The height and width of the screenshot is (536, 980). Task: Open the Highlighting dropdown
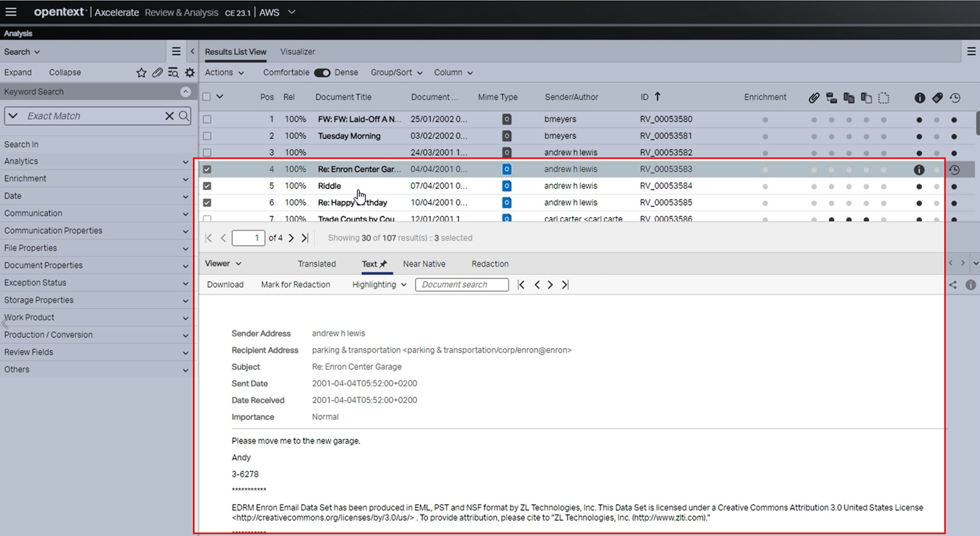[379, 285]
